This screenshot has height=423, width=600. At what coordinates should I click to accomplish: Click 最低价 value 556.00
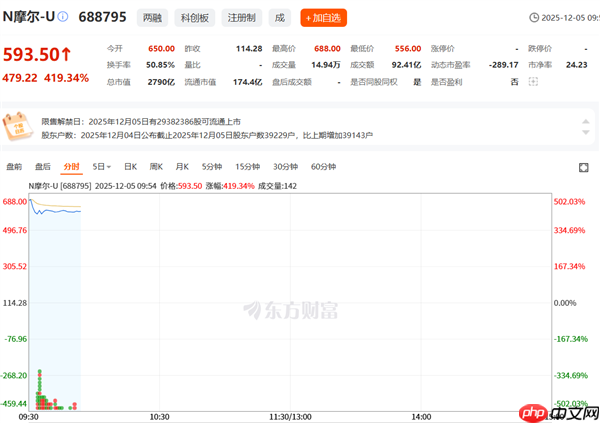tap(408, 49)
